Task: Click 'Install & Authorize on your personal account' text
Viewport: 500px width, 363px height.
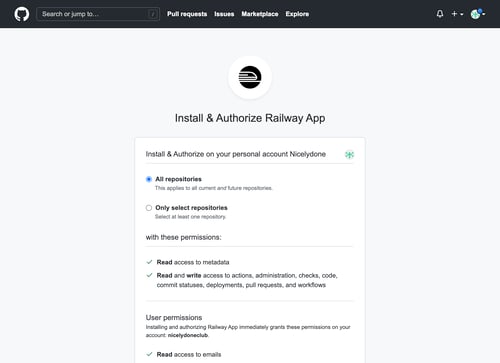Action: point(217,154)
